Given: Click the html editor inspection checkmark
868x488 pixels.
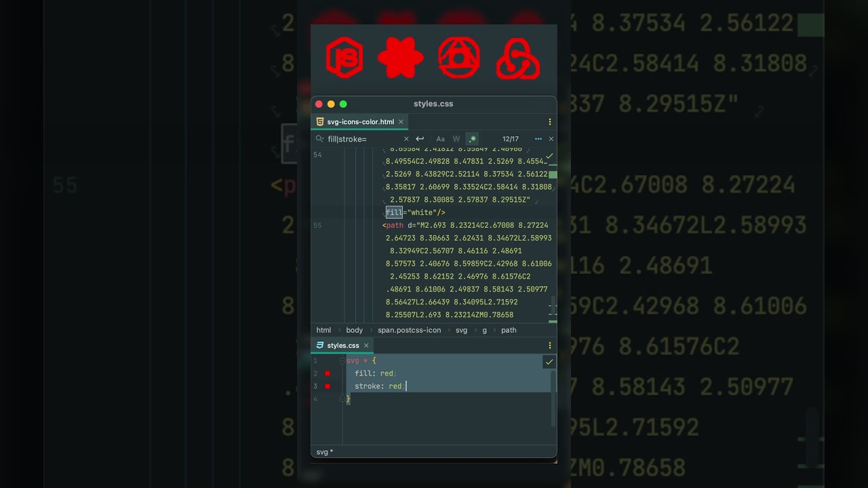Looking at the screenshot, I should [x=549, y=156].
